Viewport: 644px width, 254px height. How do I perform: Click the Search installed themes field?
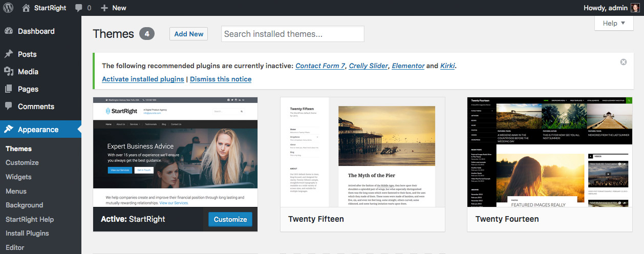pyautogui.click(x=293, y=34)
